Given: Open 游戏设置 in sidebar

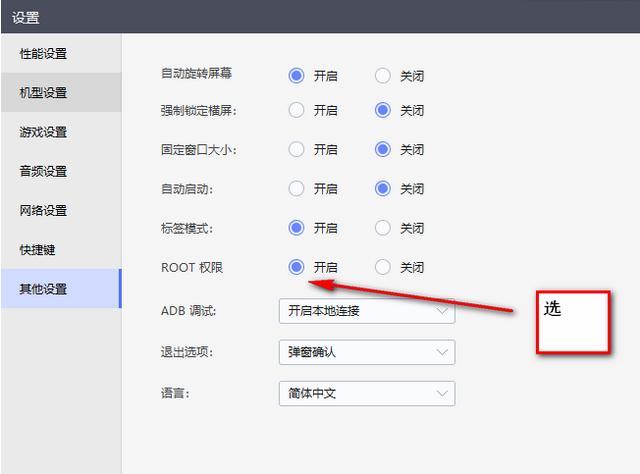Looking at the screenshot, I should 44,132.
